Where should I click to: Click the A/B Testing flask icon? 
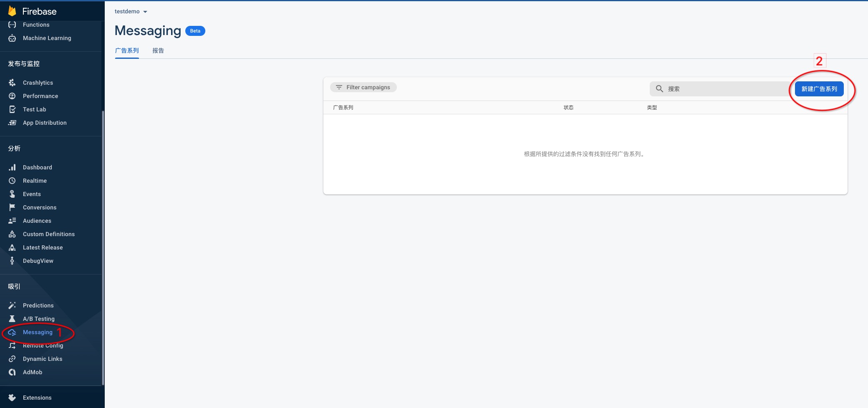12,319
